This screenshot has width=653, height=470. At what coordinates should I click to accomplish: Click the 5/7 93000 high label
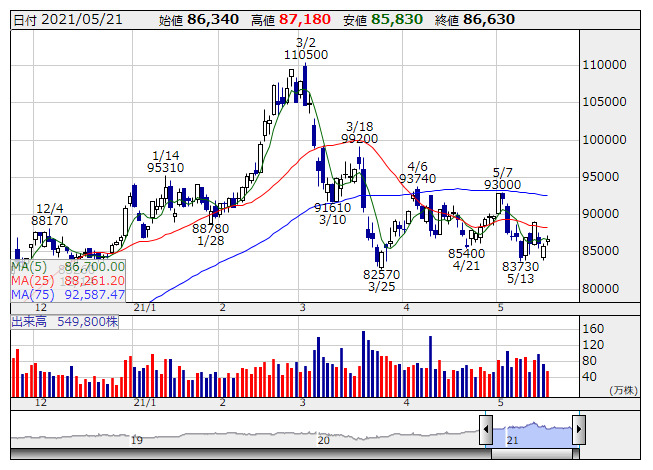tap(502, 178)
